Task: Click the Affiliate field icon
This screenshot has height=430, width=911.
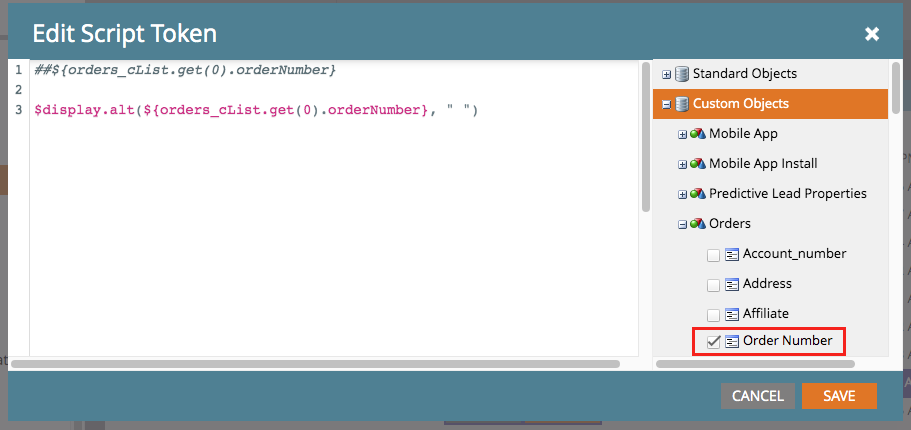Action: 732,314
